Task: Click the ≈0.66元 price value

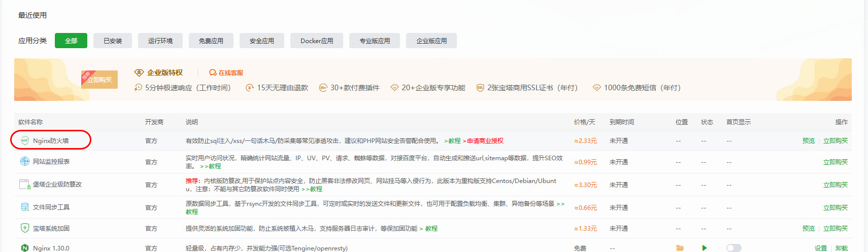Action: coord(585,207)
